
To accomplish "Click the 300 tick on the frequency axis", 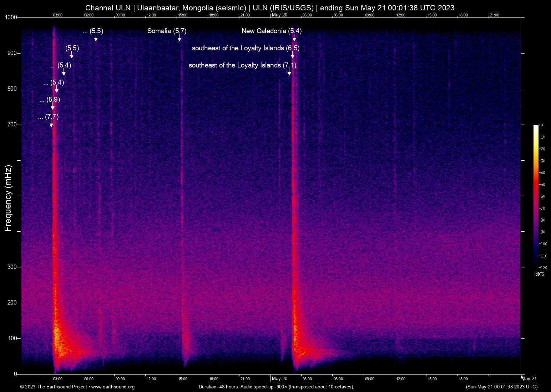I will [x=12, y=267].
